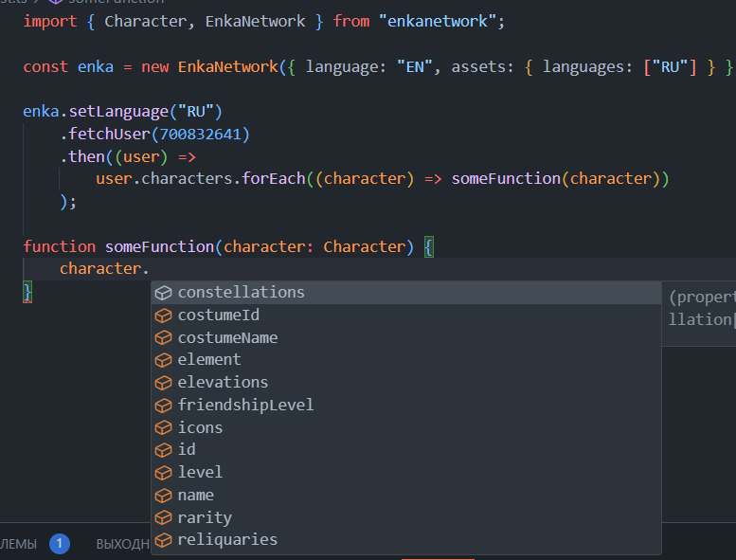Open the ПРОБЛЕМЫ problems panel tab
Viewport: 736px width, 560px height.
pos(17,545)
